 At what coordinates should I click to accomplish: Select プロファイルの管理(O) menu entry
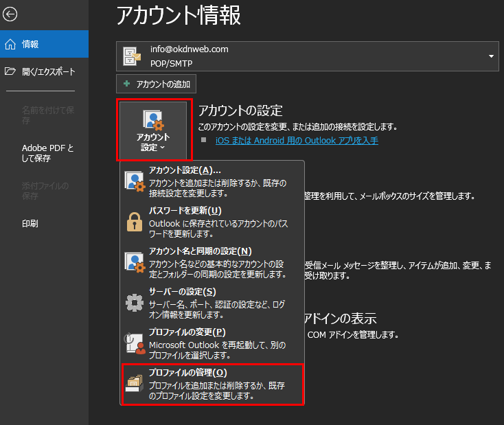tap(213, 384)
